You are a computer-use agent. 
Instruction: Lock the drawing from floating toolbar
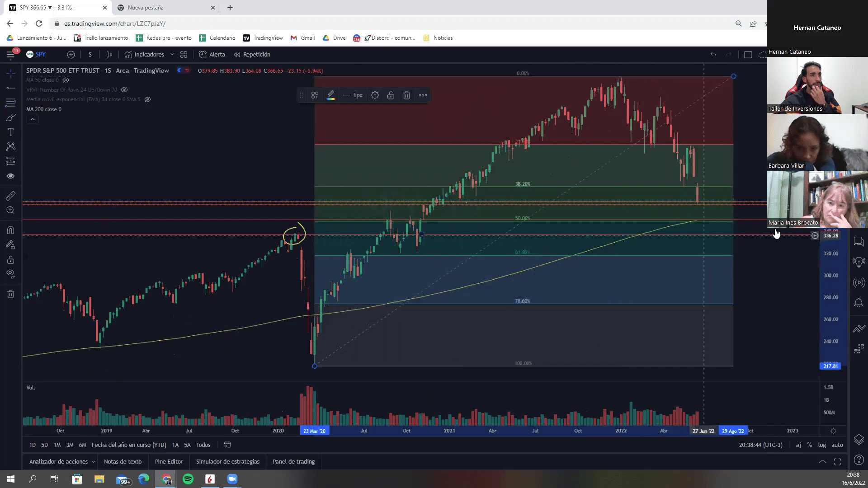coord(391,95)
